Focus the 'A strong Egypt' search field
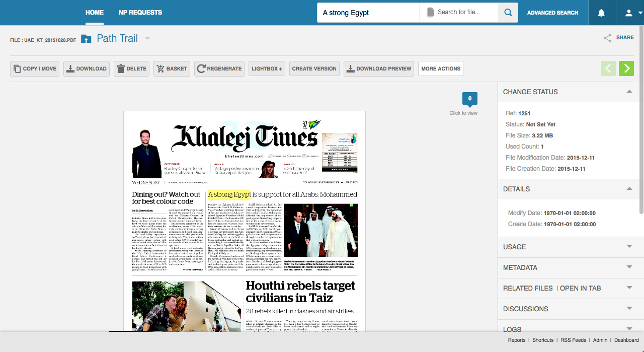644x352 pixels. coord(368,13)
